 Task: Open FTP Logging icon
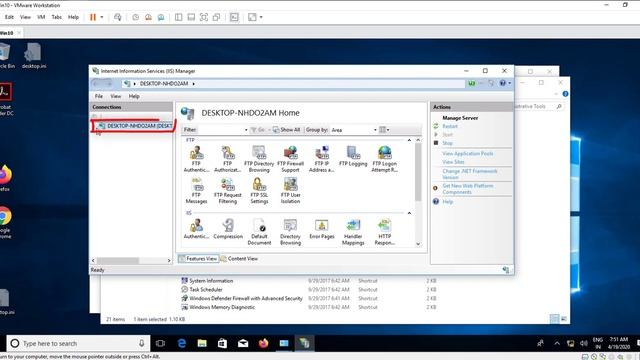[353, 156]
